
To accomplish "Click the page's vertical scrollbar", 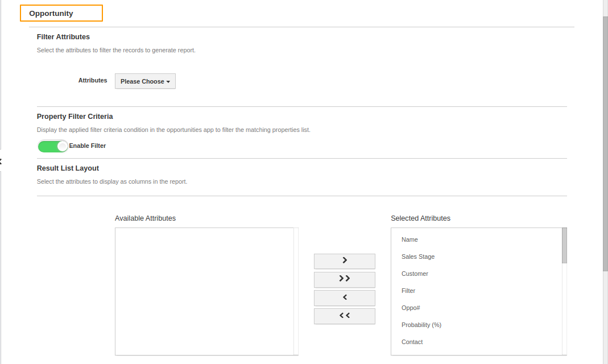I will click(x=605, y=142).
